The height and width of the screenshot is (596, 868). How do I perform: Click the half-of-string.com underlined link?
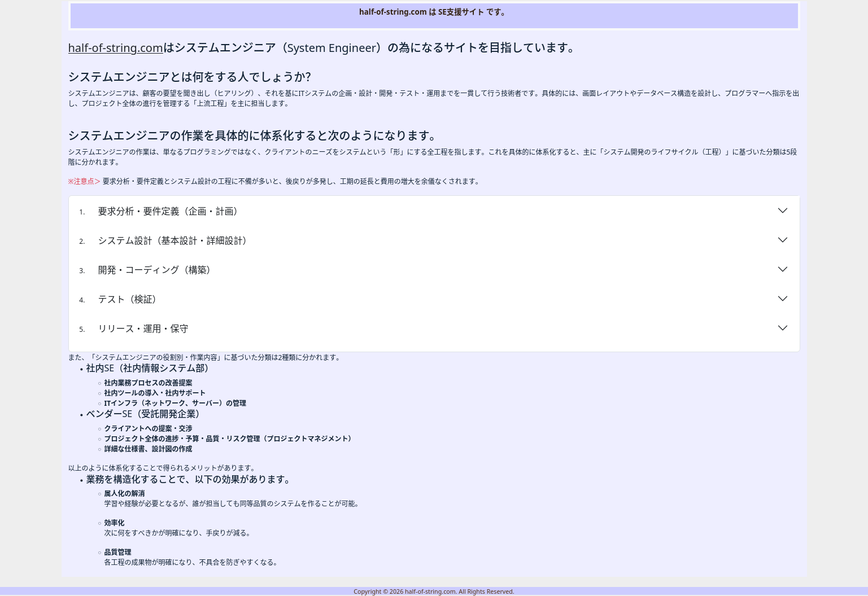tap(115, 48)
